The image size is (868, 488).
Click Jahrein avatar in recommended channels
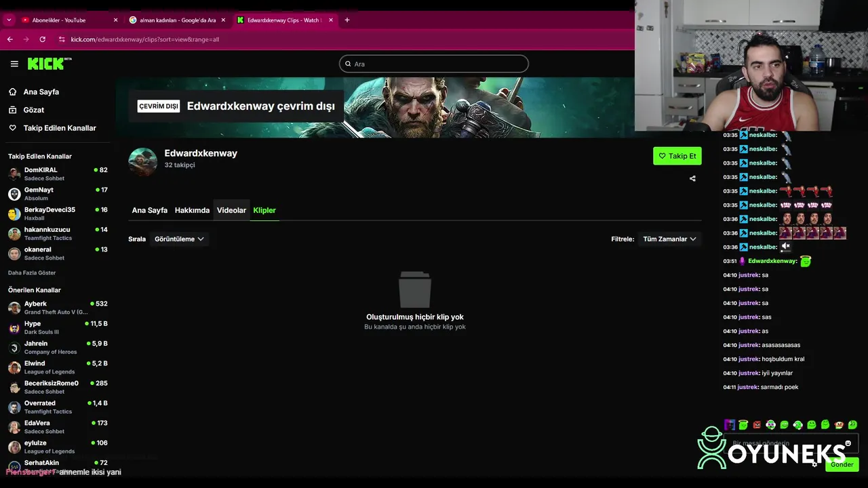click(x=14, y=347)
